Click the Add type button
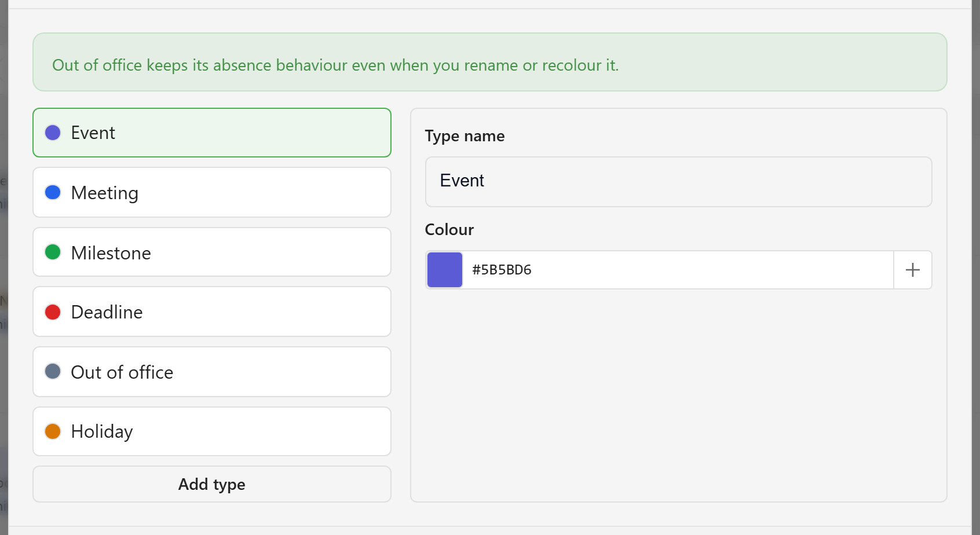The image size is (980, 535). click(x=212, y=484)
